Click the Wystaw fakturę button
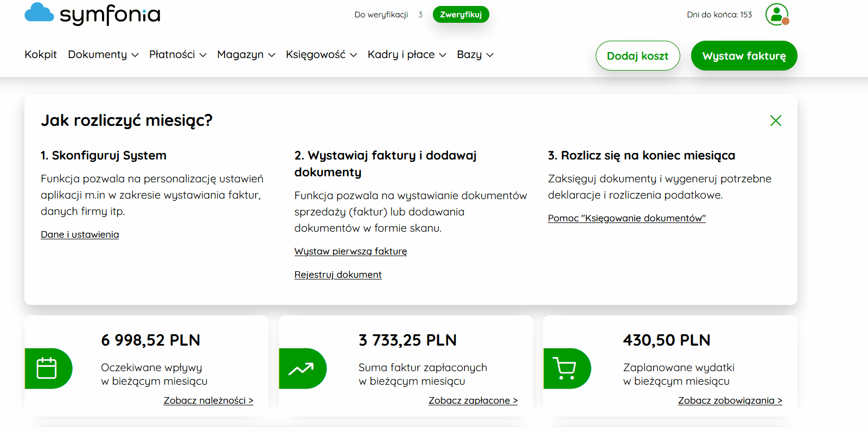 [744, 56]
